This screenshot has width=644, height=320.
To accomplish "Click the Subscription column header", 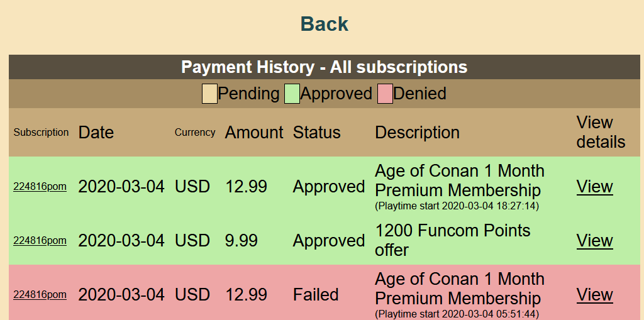I will pyautogui.click(x=42, y=133).
